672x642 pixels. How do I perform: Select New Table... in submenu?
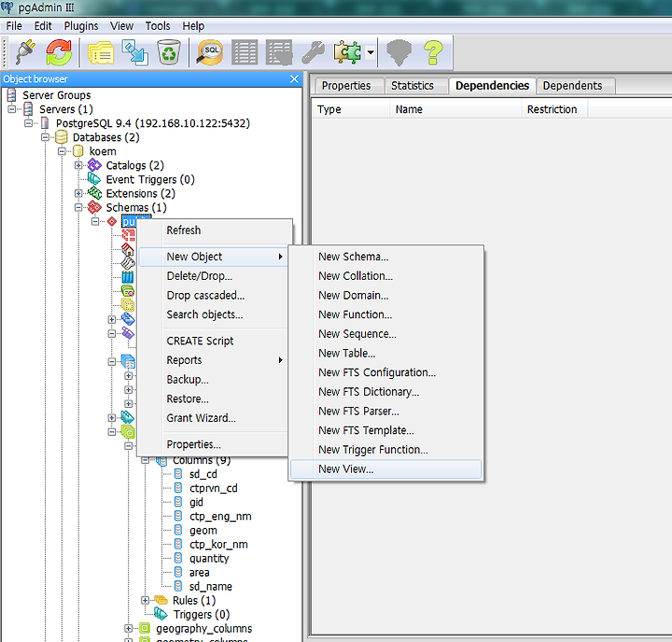(x=385, y=354)
